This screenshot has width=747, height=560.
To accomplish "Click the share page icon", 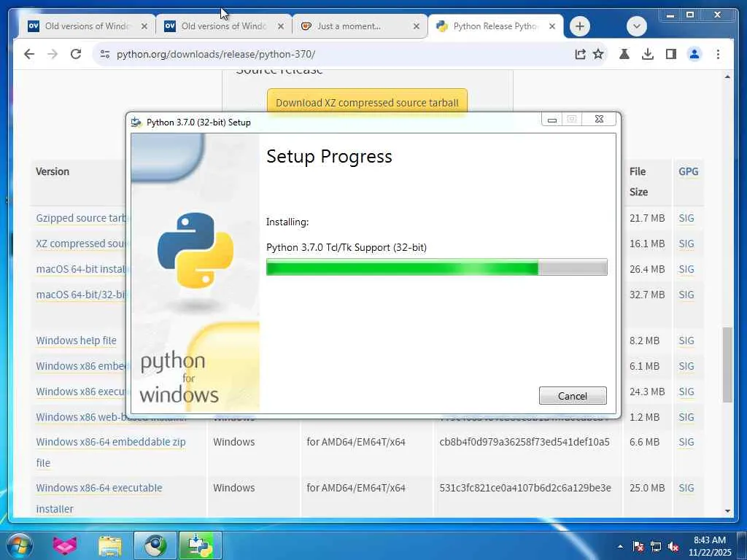I will pyautogui.click(x=580, y=54).
